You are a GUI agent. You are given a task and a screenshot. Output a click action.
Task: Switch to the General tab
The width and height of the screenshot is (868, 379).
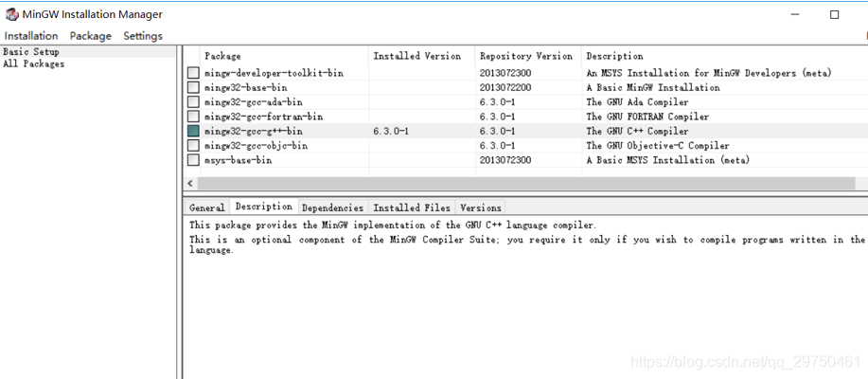click(207, 208)
